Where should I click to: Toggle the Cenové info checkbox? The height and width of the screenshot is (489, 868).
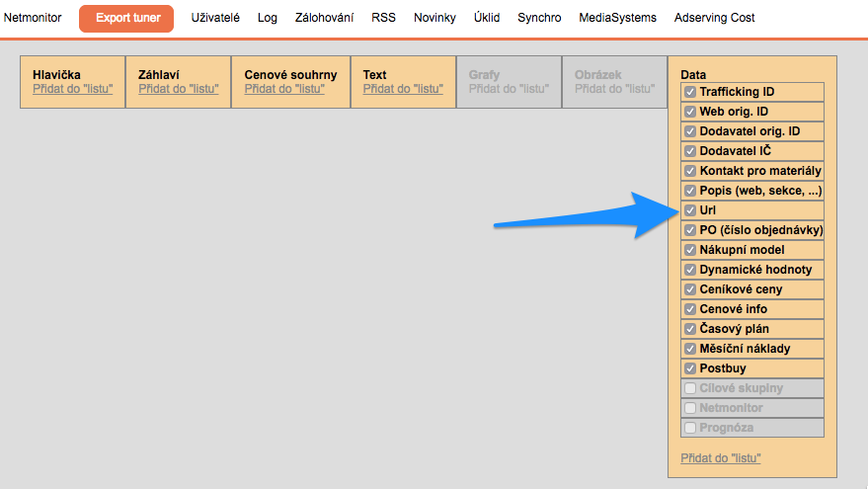click(x=690, y=309)
